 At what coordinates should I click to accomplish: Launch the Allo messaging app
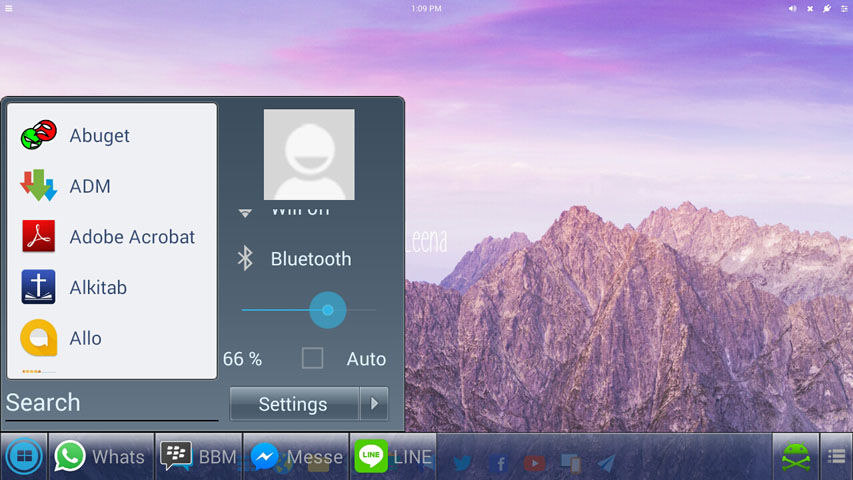112,337
